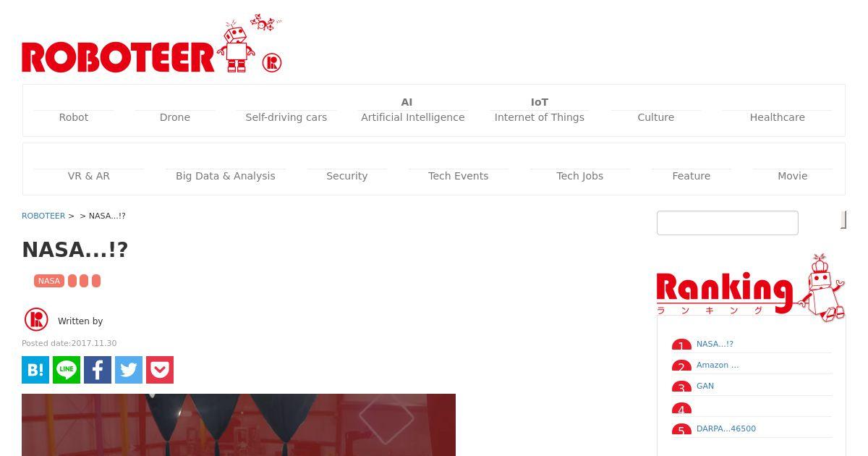Click the article header image
Image resolution: width=868 pixels, height=456 pixels.
239,425
